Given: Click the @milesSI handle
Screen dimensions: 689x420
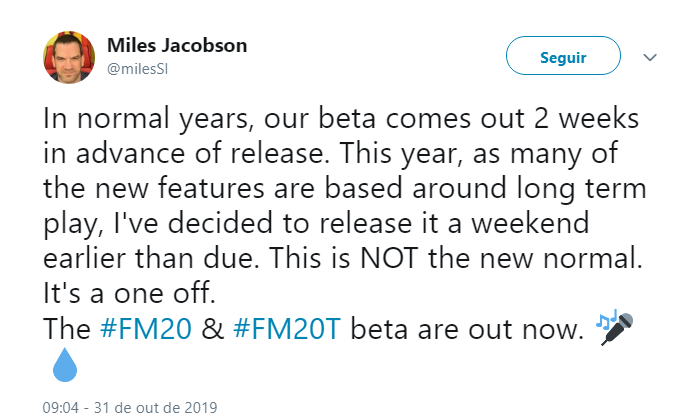Looking at the screenshot, I should tap(140, 67).
